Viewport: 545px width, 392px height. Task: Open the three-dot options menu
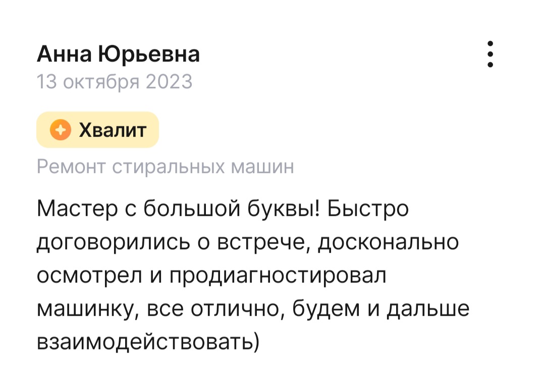pyautogui.click(x=490, y=54)
